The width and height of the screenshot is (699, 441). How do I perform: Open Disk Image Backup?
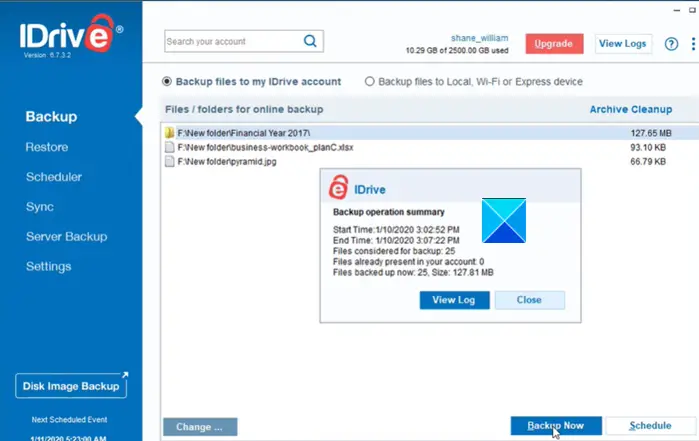(71, 386)
